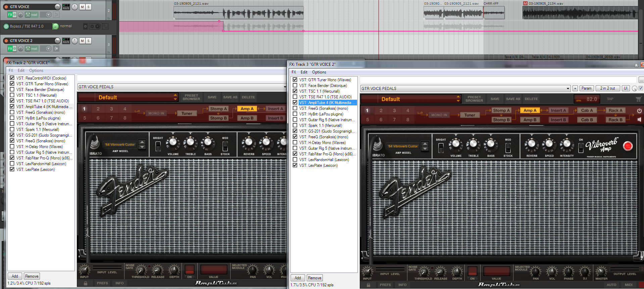Open envelope settings gear dropdown

tap(95, 26)
